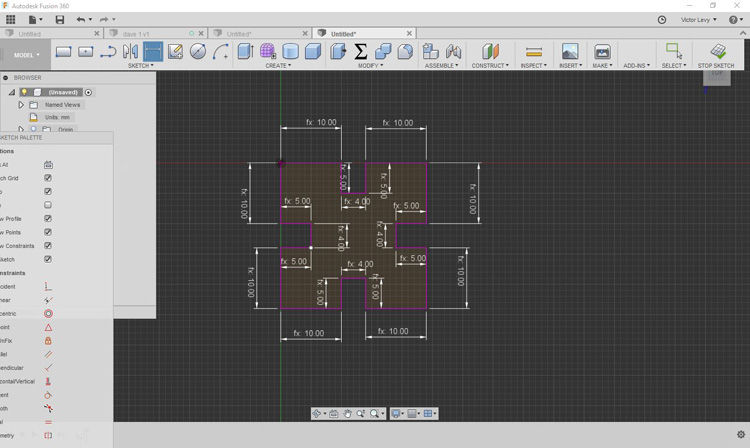Click the Measure ruler icon
This screenshot has width=750, height=448.
point(533,52)
